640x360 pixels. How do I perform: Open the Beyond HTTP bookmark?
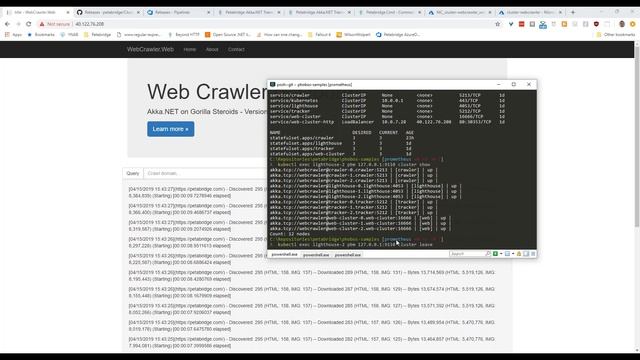point(184,35)
